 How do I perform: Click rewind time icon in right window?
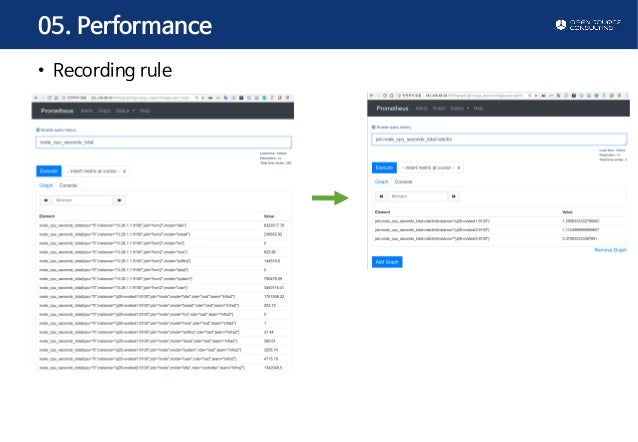coord(381,196)
